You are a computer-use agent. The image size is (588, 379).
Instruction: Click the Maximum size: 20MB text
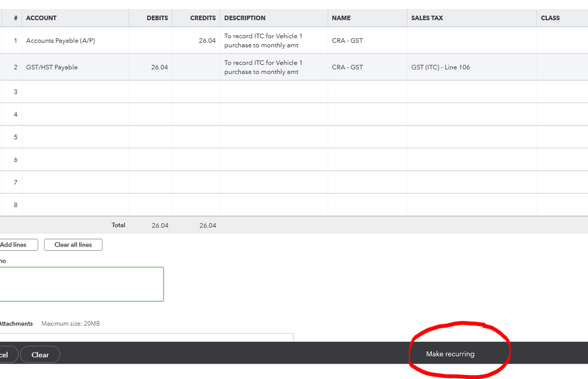(71, 324)
